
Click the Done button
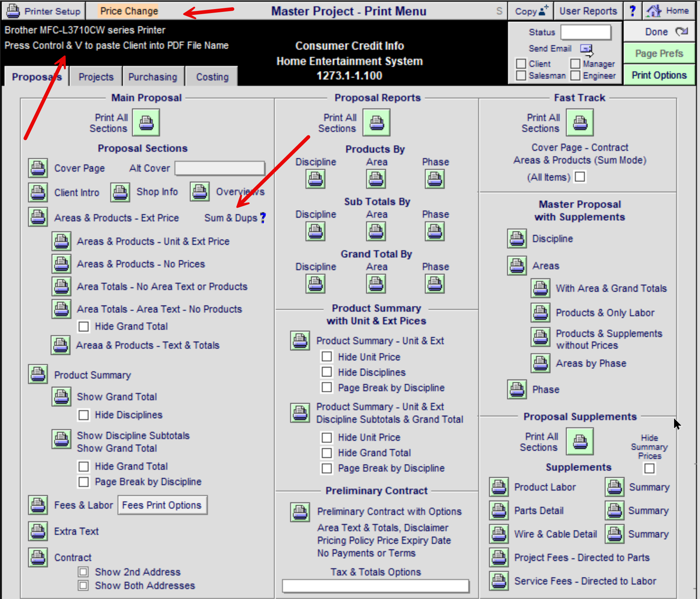click(659, 32)
